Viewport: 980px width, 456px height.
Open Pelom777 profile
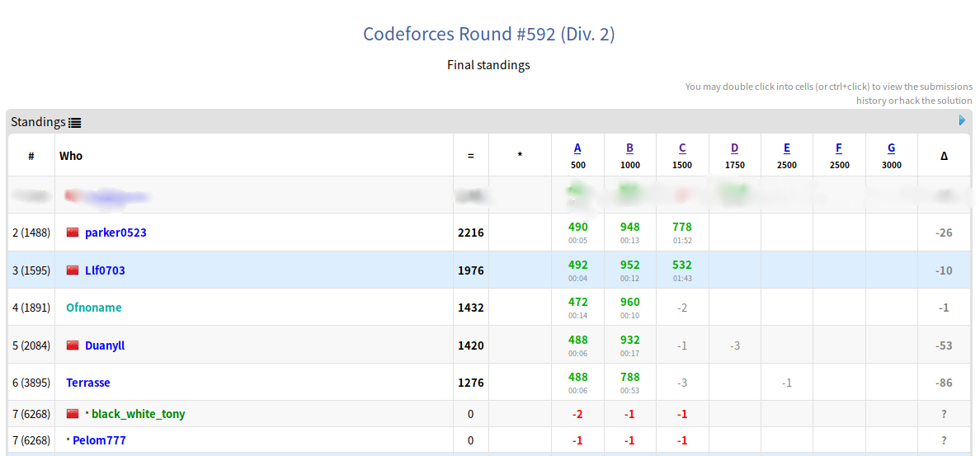[99, 440]
